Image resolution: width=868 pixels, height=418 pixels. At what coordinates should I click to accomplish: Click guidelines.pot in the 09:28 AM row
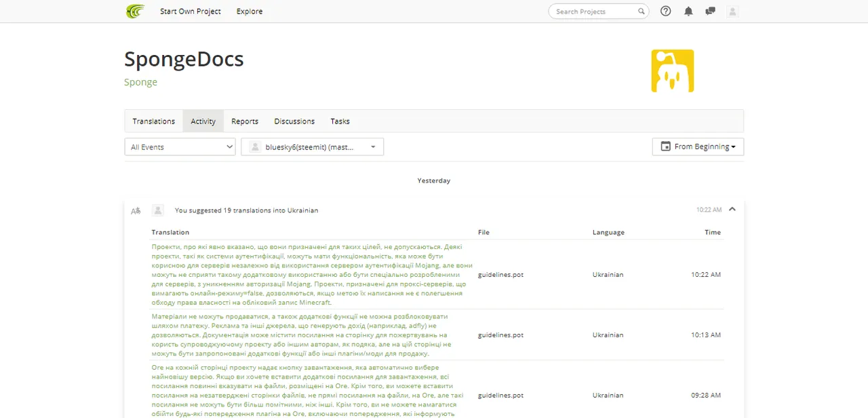click(500, 395)
